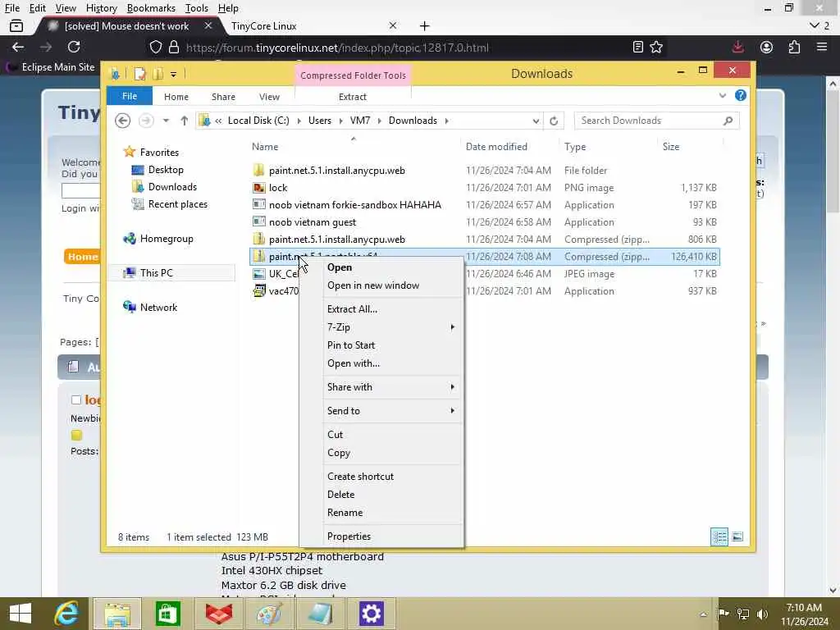Tick the checkbox beside forum poster name
Viewport: 840px width, 630px height.
point(76,399)
